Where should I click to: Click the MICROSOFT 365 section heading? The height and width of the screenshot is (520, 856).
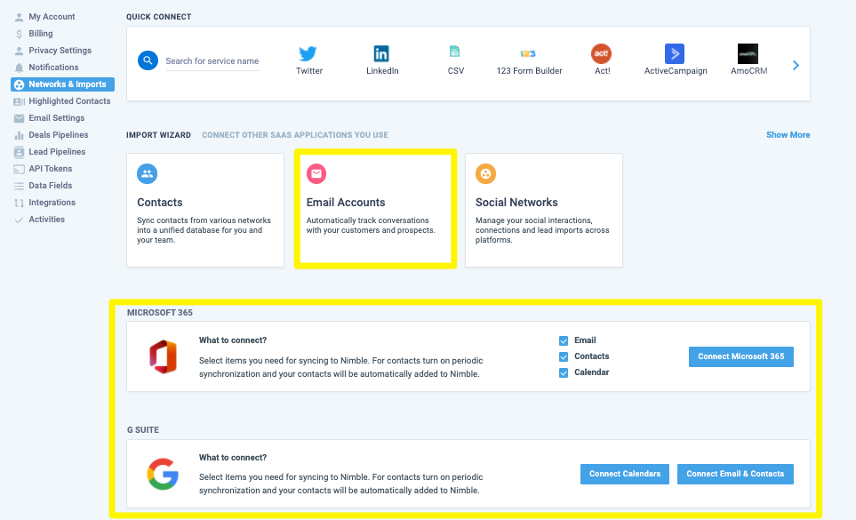pos(159,313)
